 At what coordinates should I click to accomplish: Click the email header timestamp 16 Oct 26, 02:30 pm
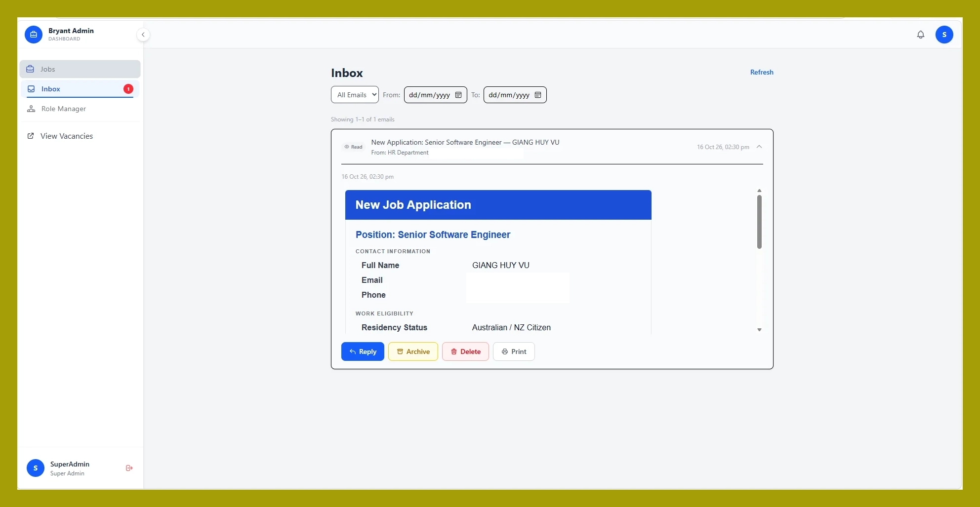(x=723, y=147)
